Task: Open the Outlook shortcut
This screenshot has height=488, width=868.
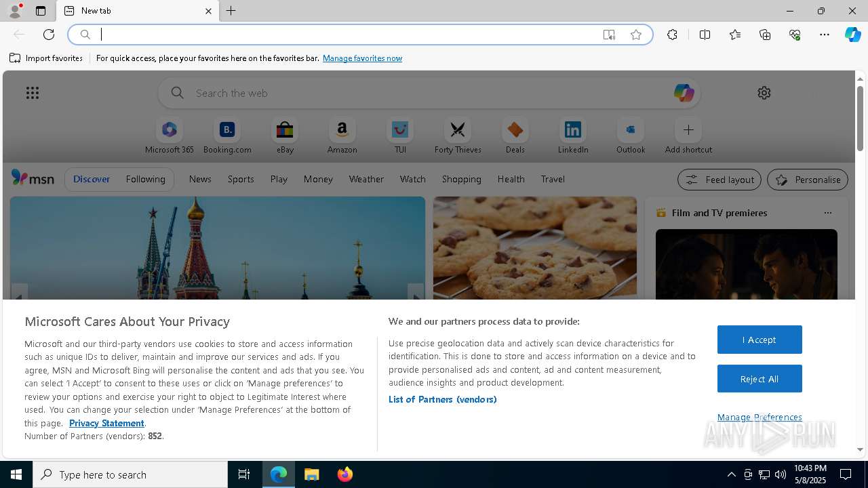Action: point(631,136)
